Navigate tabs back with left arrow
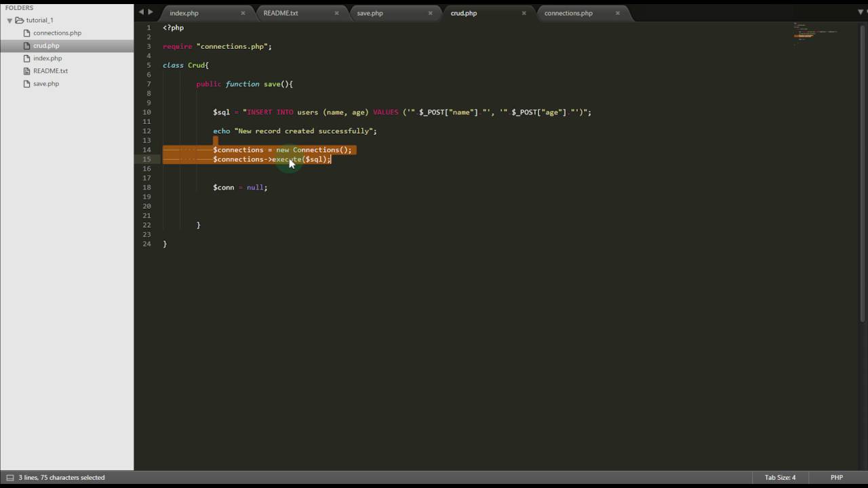The image size is (868, 488). tap(142, 12)
